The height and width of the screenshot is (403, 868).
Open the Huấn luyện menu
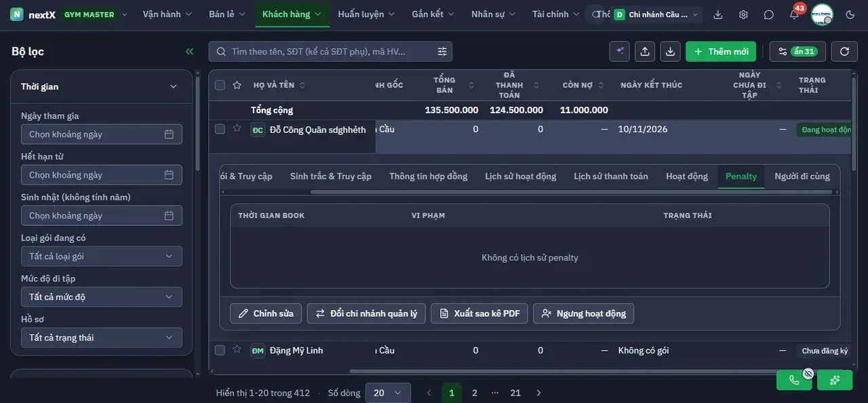366,14
